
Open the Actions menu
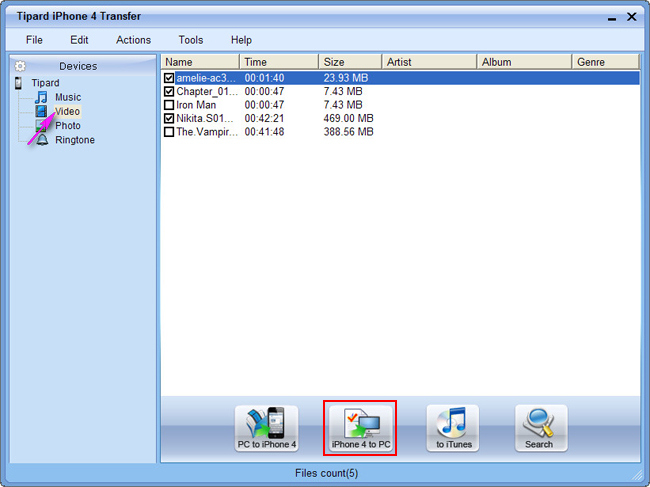pos(133,40)
